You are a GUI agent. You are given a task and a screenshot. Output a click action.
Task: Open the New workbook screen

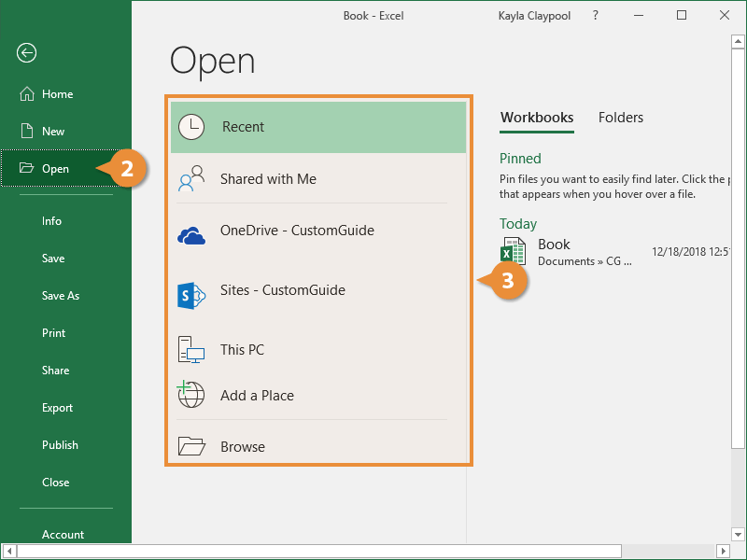[52, 131]
